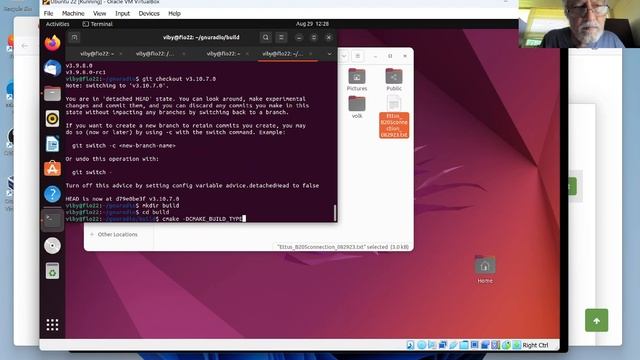This screenshot has height=360, width=640.
Task: Launch Rhythmbox from the dock
Action: [x=52, y=119]
